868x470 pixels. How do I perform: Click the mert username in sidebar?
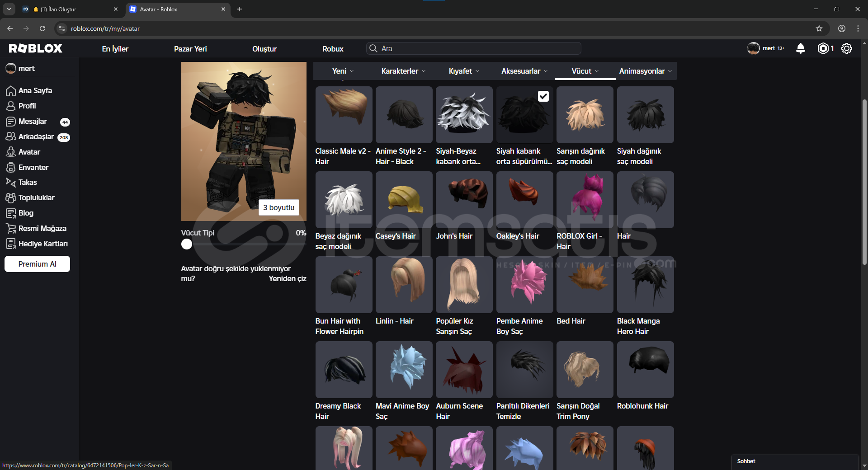[26, 68]
